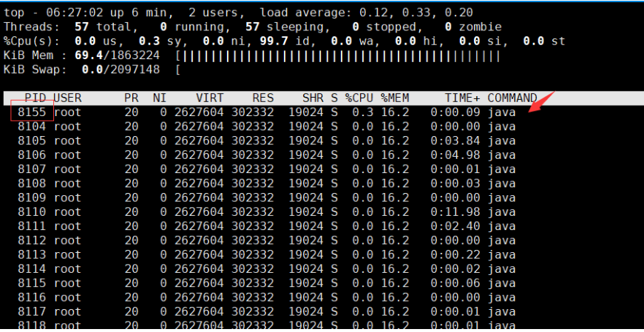Click the TIME+ column header
Screen dimensions: 644x332
(462, 98)
